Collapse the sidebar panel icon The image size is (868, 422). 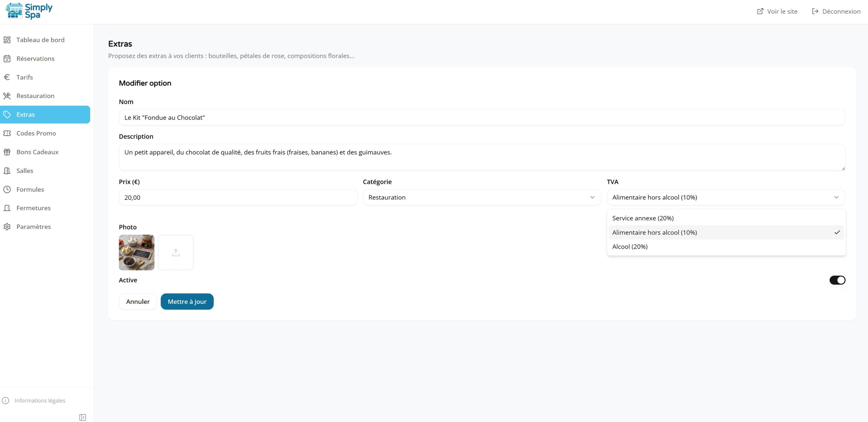tap(83, 417)
